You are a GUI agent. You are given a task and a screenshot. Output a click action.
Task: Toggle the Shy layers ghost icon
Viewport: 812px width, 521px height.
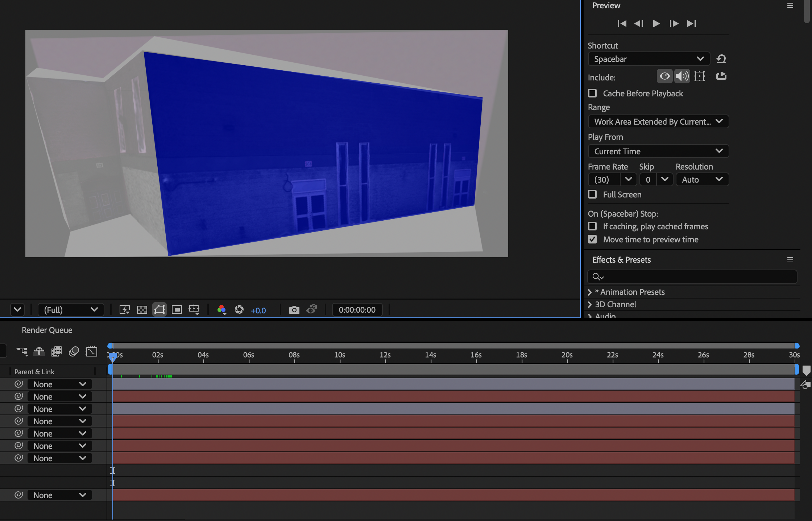[x=39, y=351]
